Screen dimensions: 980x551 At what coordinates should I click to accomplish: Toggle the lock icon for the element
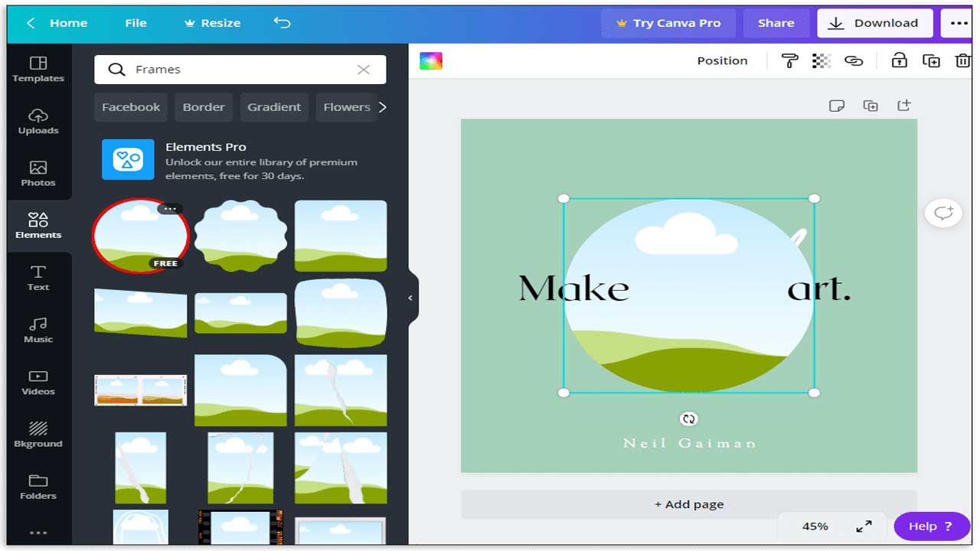tap(899, 61)
